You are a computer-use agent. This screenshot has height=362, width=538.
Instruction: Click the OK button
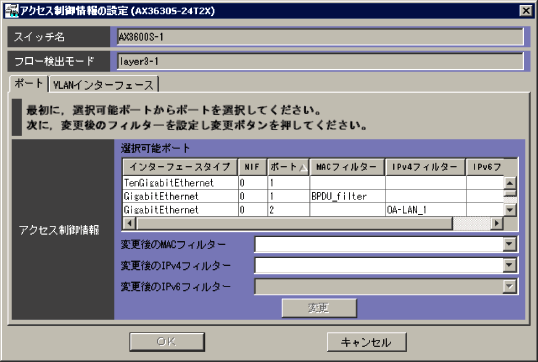coord(167,342)
